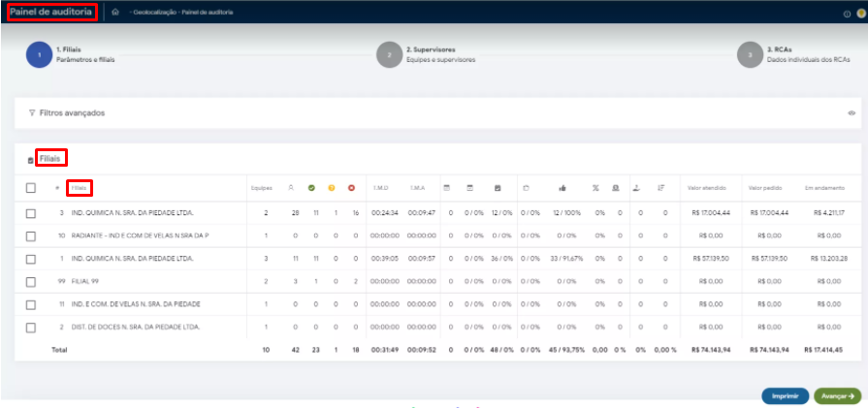Click the funnel icon beside Filtros avançados

32,112
